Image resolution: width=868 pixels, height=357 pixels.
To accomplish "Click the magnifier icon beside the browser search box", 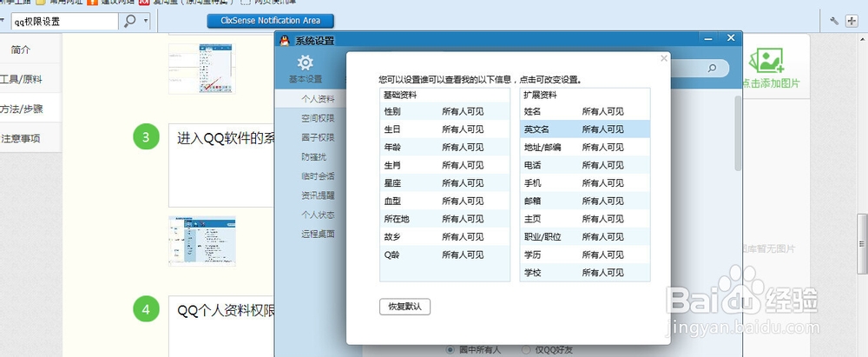I will tap(129, 21).
